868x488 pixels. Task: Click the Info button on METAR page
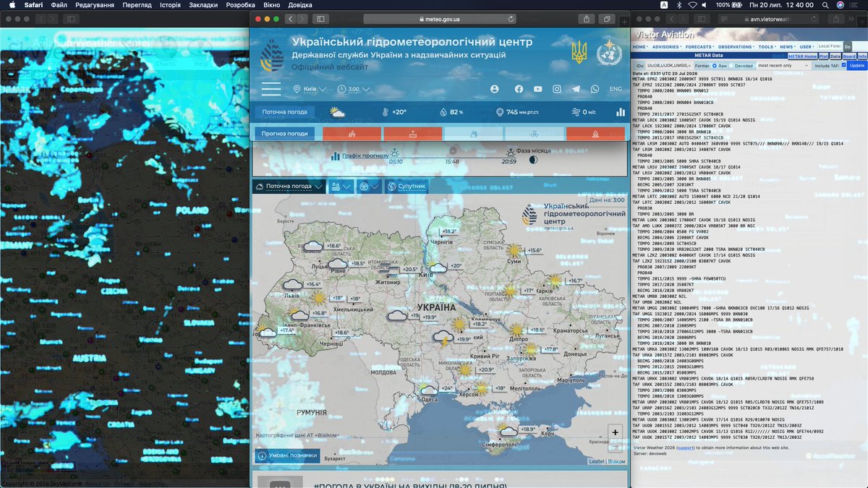[862, 56]
